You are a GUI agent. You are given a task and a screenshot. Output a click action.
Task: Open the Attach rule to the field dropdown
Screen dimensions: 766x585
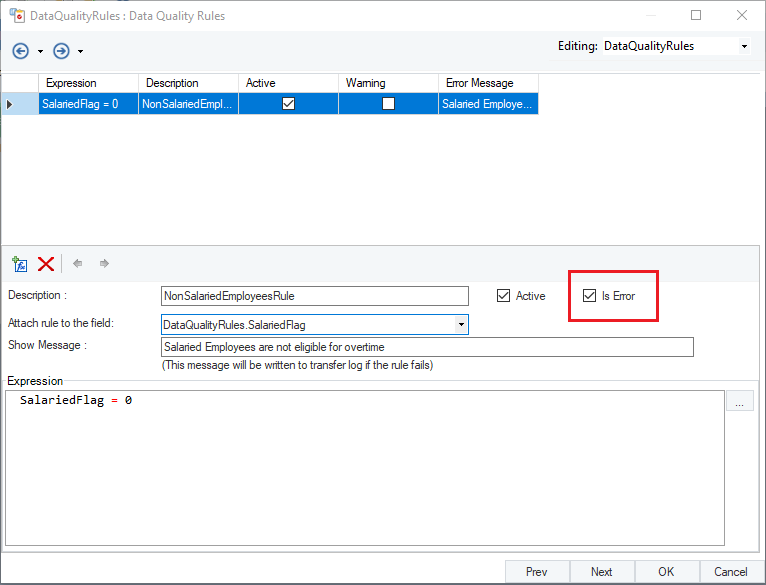point(460,325)
